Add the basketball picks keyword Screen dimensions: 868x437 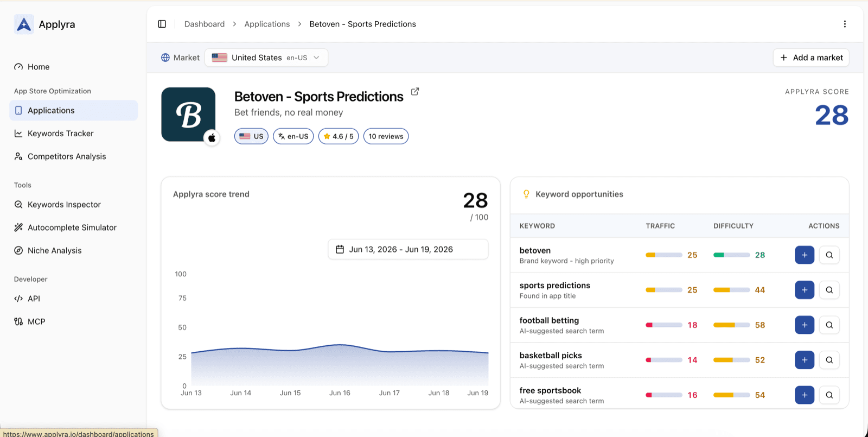click(x=805, y=360)
